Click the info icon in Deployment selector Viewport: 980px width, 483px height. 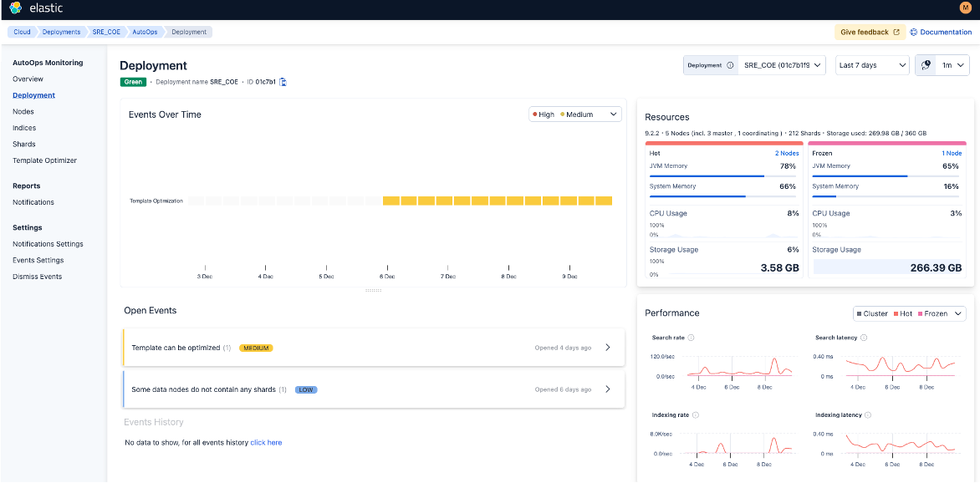click(x=730, y=65)
